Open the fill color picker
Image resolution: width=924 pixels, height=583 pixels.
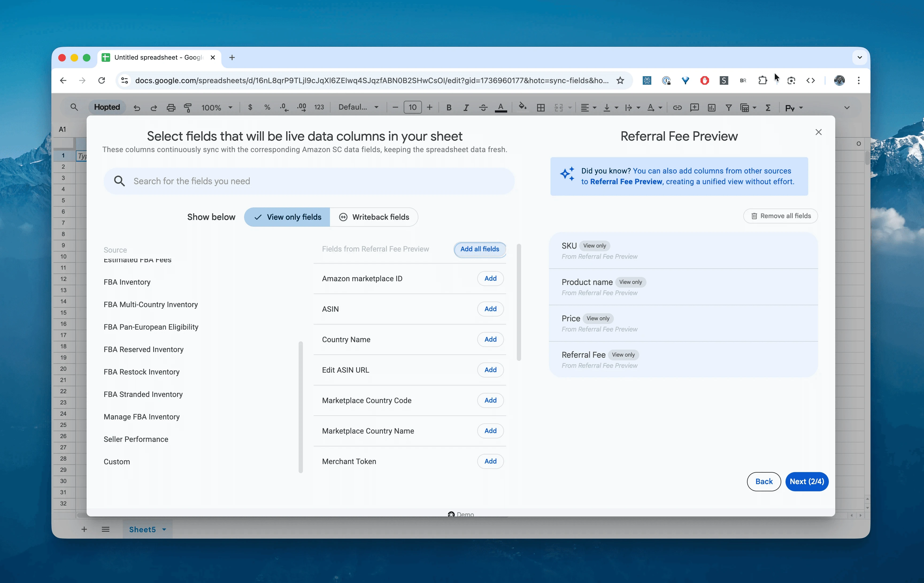click(522, 107)
